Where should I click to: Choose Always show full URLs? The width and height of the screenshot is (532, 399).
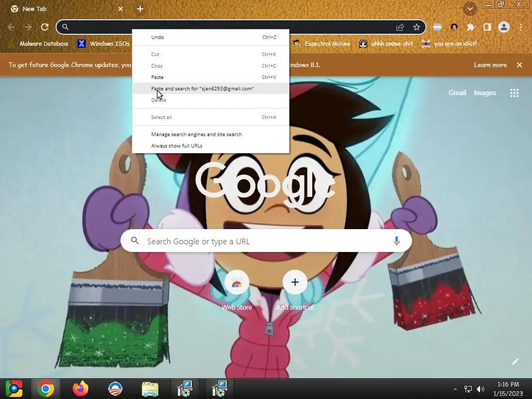point(211,146)
